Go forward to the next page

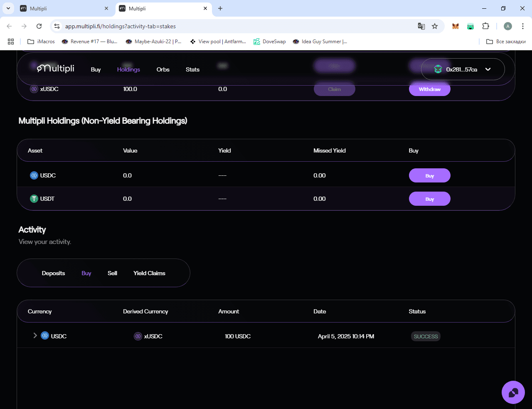(x=24, y=26)
